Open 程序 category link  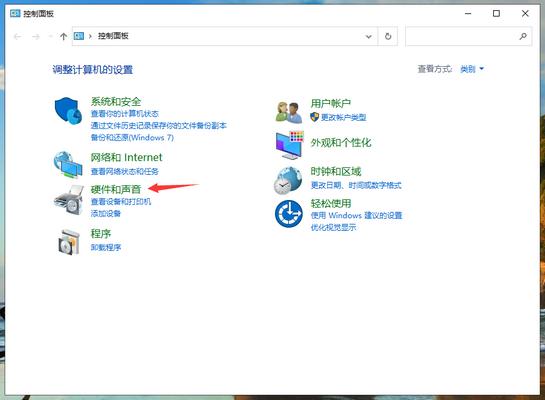point(101,234)
